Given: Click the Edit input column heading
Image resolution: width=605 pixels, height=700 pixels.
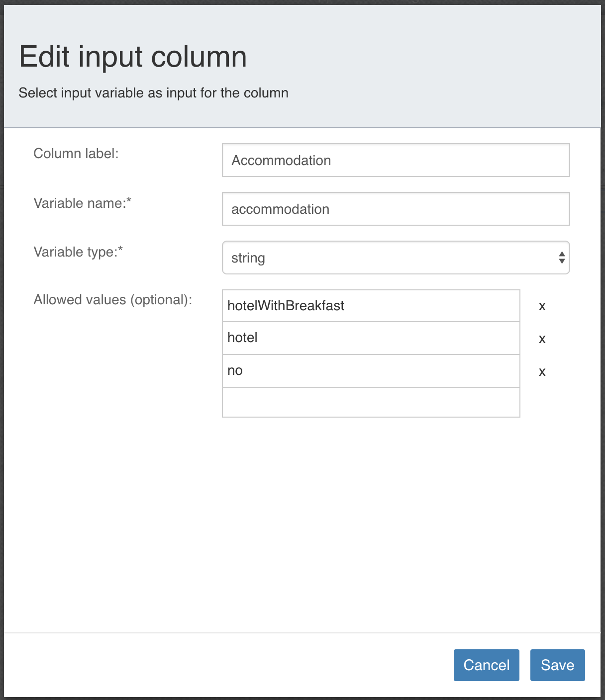Looking at the screenshot, I should pyautogui.click(x=133, y=56).
